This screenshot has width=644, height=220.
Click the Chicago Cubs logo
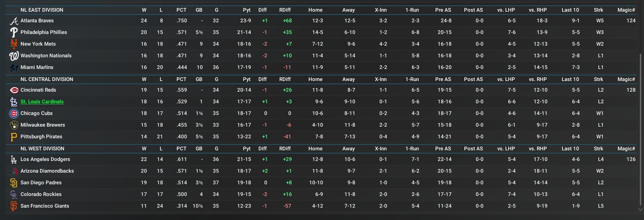[x=14, y=114]
